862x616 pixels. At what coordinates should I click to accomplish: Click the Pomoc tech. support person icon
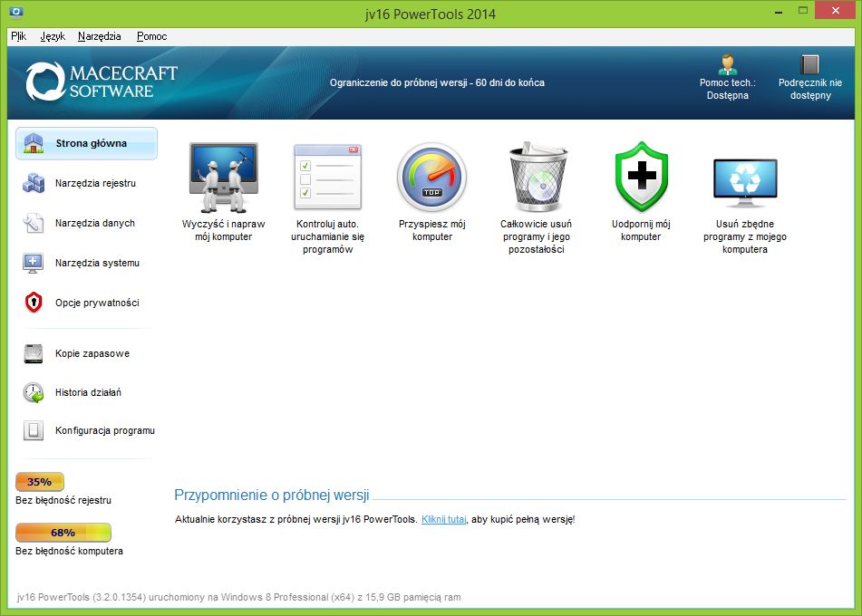(x=728, y=65)
